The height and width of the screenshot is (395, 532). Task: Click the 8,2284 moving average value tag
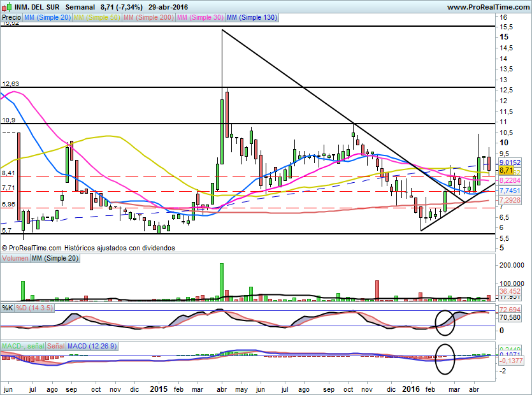pos(510,180)
